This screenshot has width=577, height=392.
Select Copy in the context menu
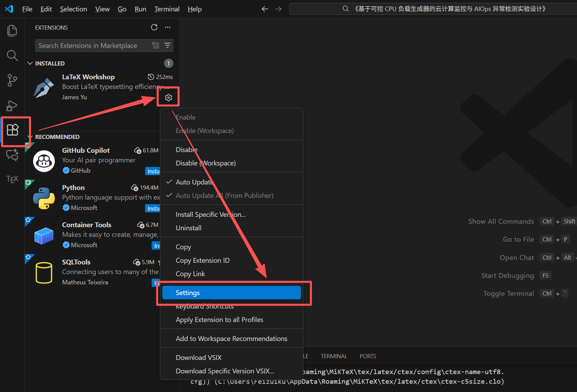pyautogui.click(x=232, y=247)
